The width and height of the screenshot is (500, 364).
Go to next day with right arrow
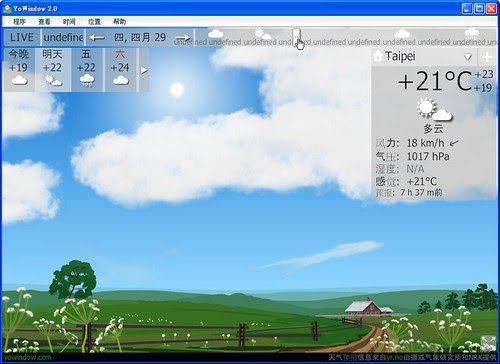click(x=183, y=38)
